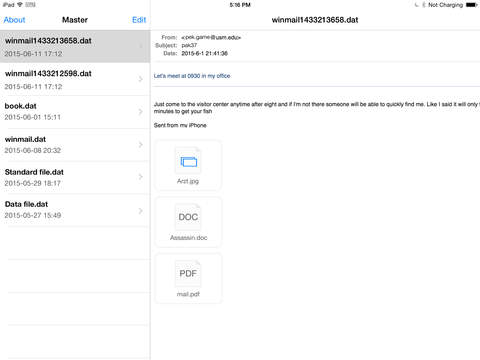Select winmail1433213658.dat in the file list
The width and height of the screenshot is (480, 360).
coord(75,46)
